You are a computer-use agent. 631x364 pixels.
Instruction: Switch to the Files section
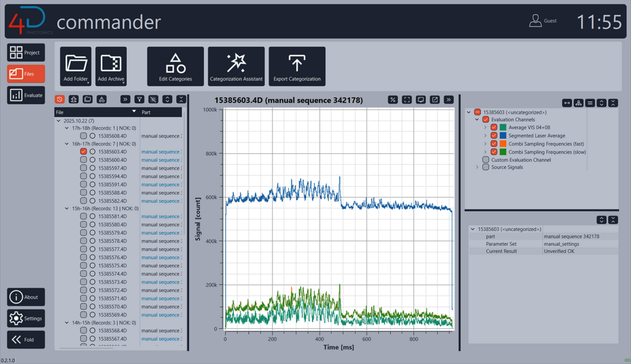26,74
